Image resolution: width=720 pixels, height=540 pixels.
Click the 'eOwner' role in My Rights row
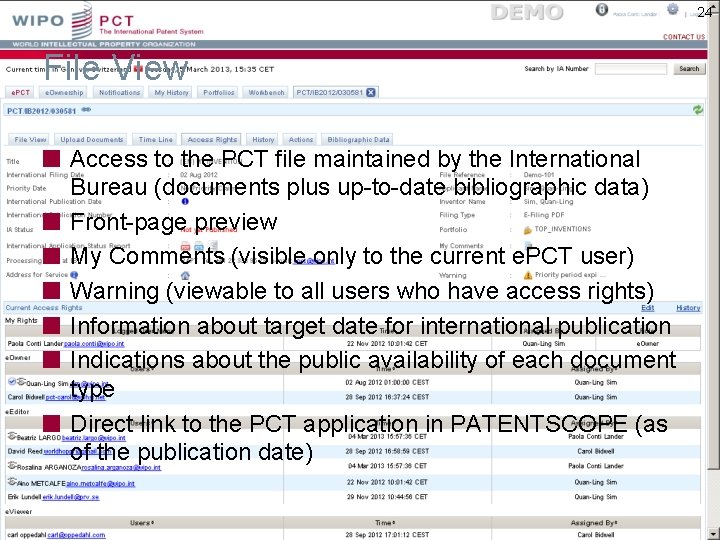click(x=647, y=343)
